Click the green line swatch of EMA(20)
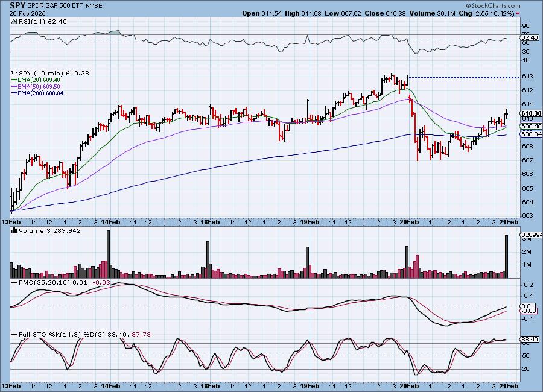The width and height of the screenshot is (543, 392). pyautogui.click(x=14, y=80)
